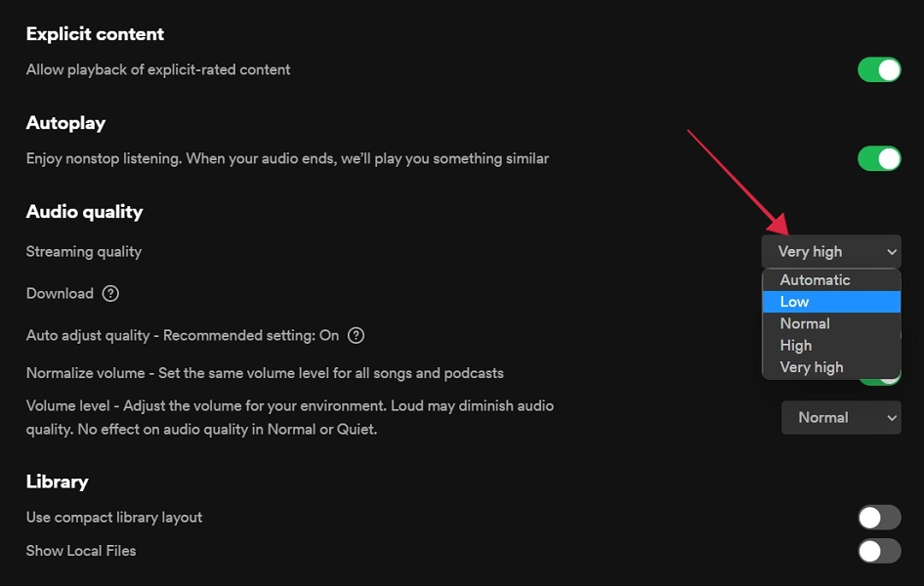Open the Auto adjust quality help icon
The height and width of the screenshot is (586, 924).
[x=356, y=335]
